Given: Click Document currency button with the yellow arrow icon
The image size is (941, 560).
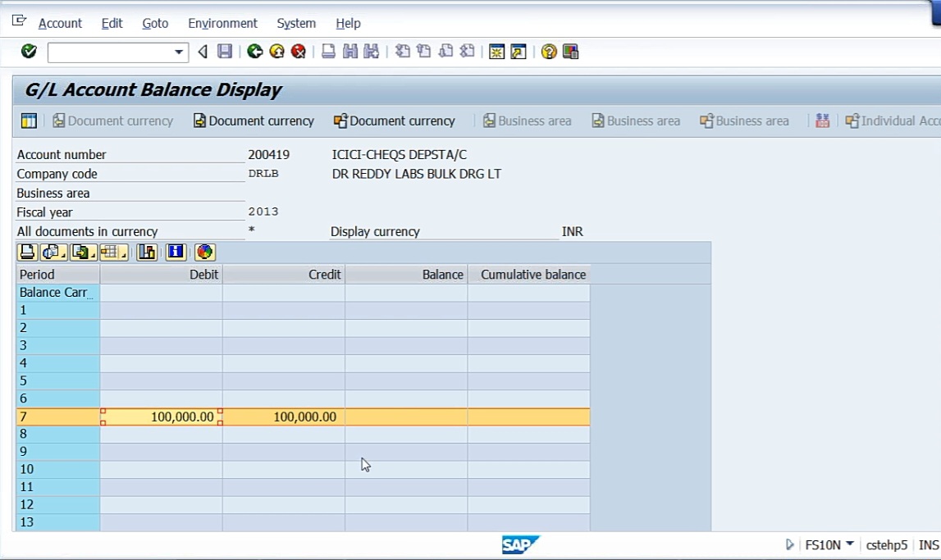Looking at the screenshot, I should pyautogui.click(x=254, y=121).
